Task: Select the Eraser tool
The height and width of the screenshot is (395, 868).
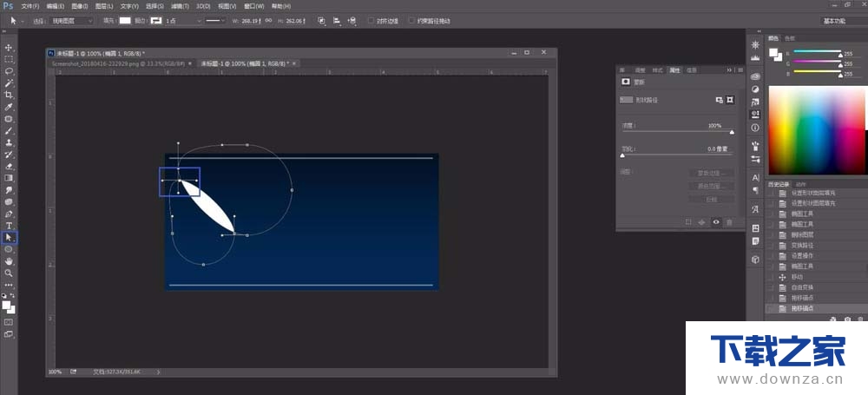Action: coord(9,166)
